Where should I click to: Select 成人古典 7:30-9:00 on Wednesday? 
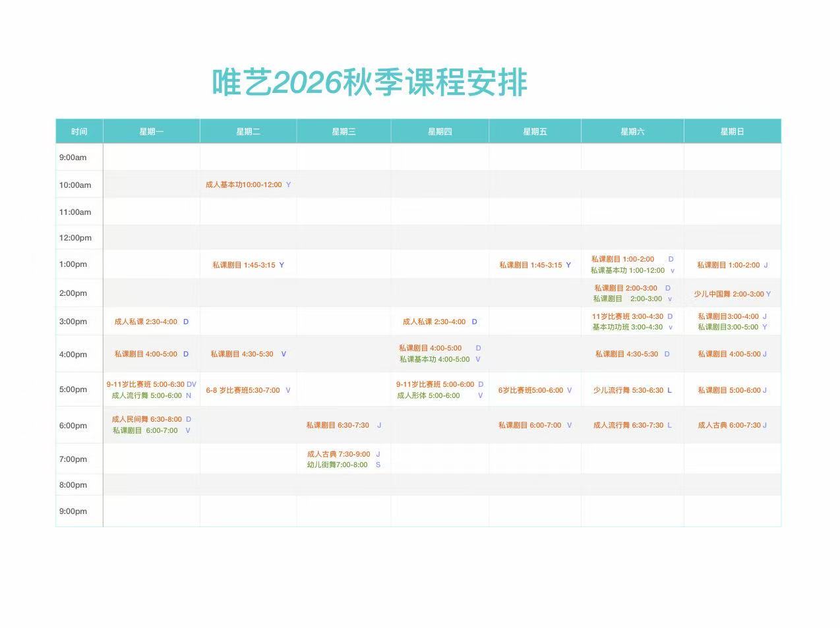[338, 454]
